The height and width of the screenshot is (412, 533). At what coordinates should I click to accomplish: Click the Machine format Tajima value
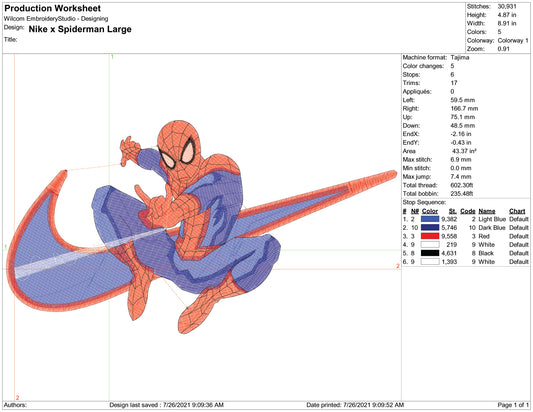click(x=460, y=57)
